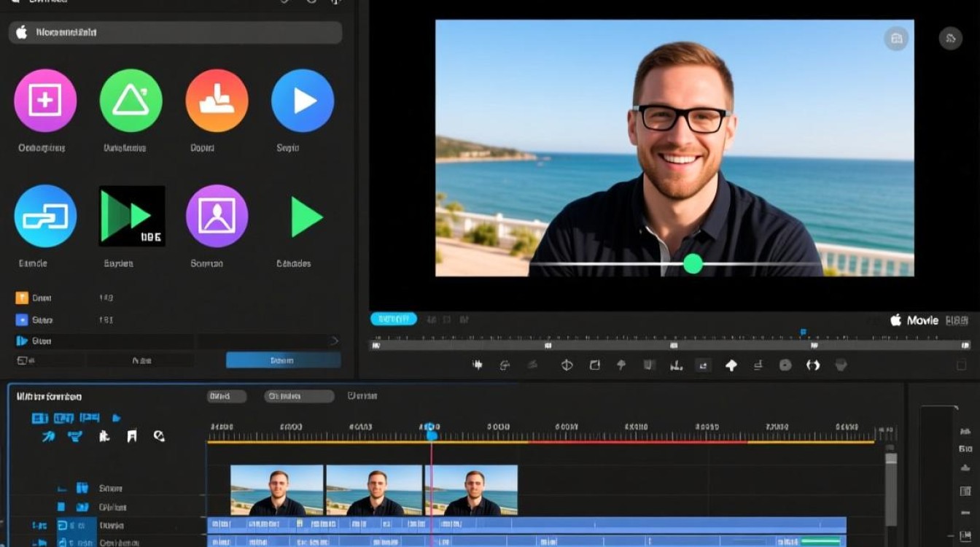Click the waveform icon in the viewer toolbar
This screenshot has width=980, height=547.
[478, 365]
